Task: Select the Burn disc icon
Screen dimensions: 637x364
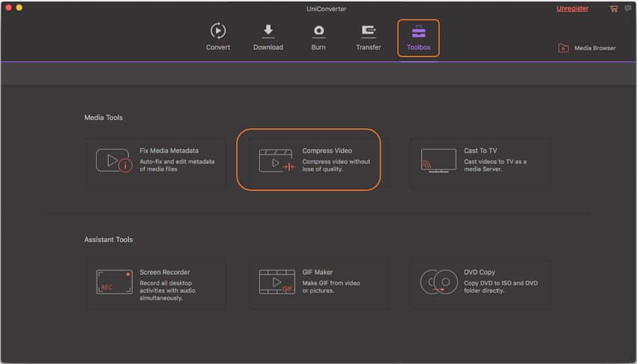Action: pos(318,31)
